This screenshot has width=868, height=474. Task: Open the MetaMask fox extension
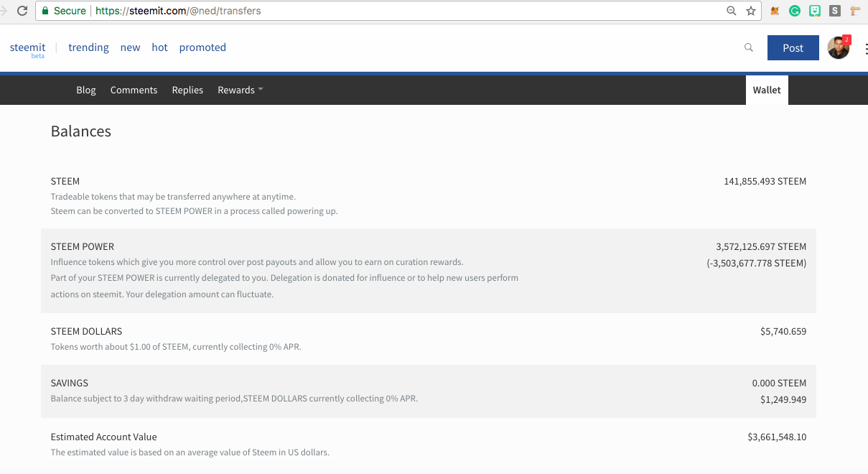[x=775, y=11]
